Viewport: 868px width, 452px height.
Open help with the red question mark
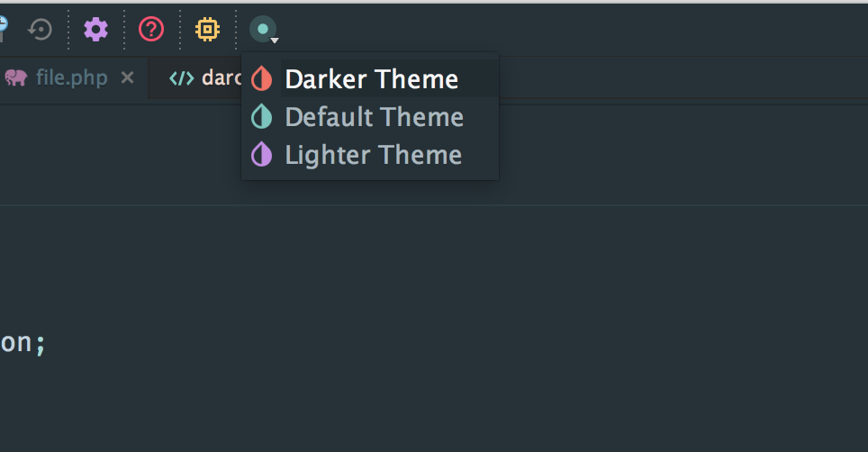(x=150, y=30)
